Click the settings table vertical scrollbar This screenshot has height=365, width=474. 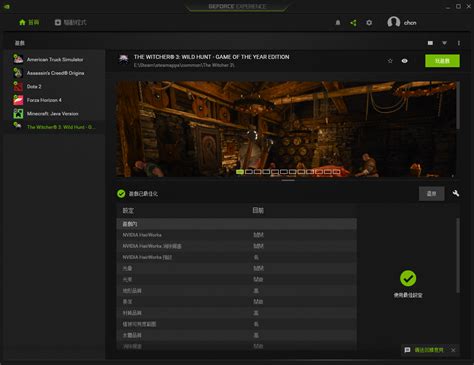tap(458, 256)
